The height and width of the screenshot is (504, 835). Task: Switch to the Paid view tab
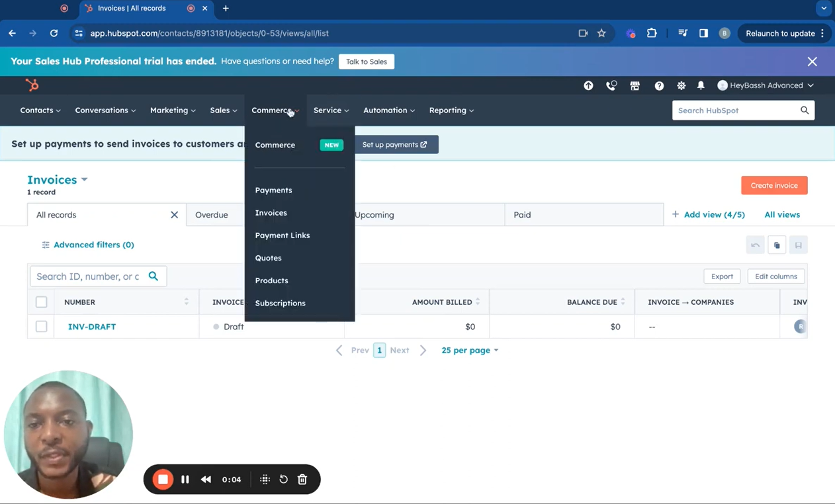[584, 215]
